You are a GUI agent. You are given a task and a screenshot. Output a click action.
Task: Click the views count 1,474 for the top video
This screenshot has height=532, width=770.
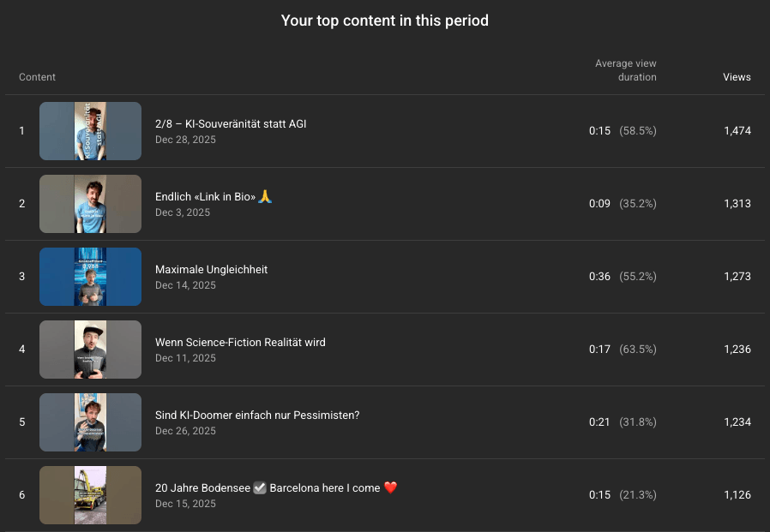coord(737,130)
